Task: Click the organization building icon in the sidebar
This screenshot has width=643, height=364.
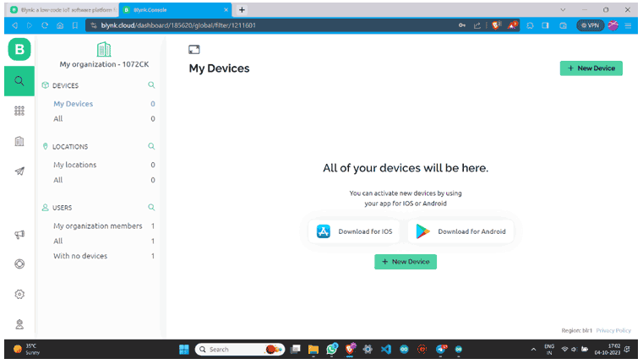Action: point(19,141)
